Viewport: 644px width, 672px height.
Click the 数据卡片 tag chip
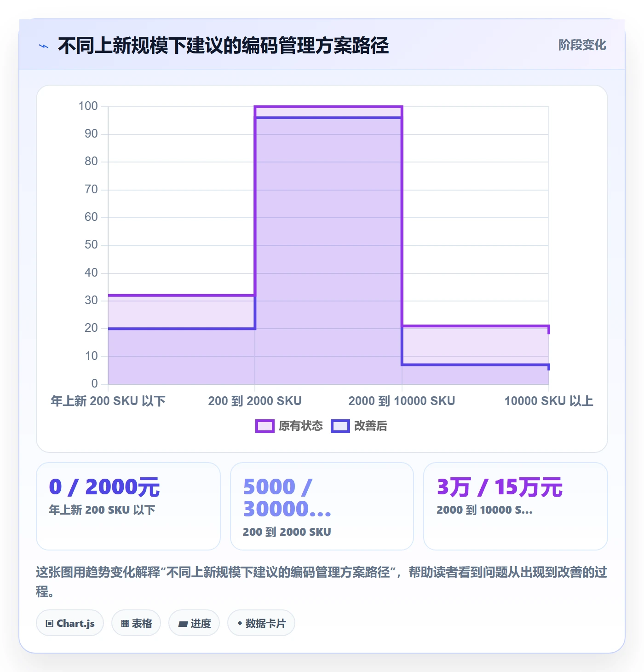pyautogui.click(x=261, y=623)
